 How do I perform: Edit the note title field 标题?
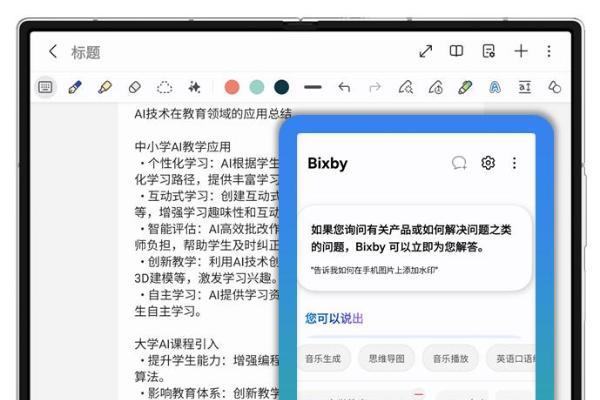(86, 52)
